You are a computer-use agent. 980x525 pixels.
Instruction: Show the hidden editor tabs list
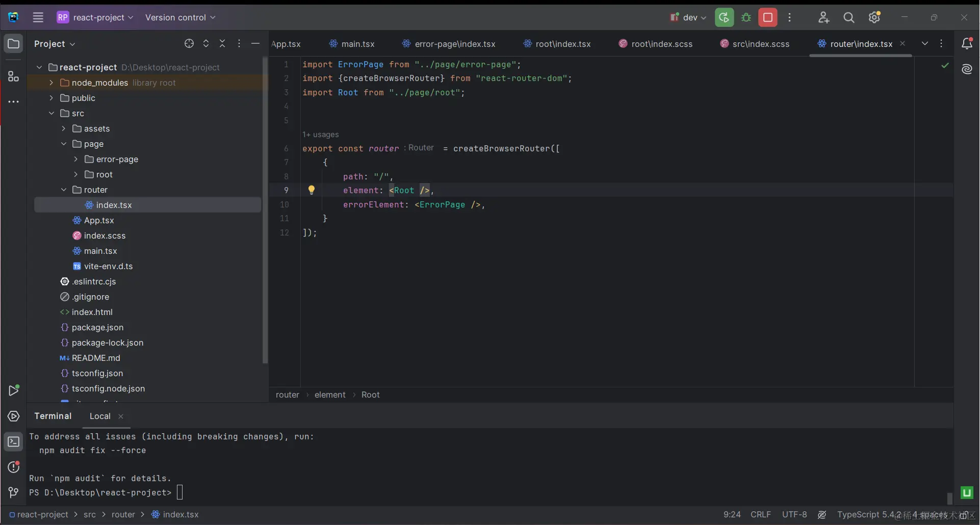pos(925,44)
